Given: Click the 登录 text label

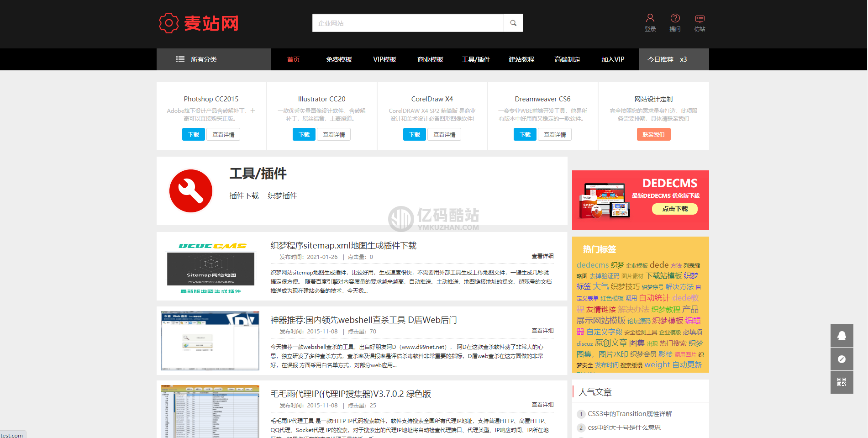Looking at the screenshot, I should (x=650, y=29).
